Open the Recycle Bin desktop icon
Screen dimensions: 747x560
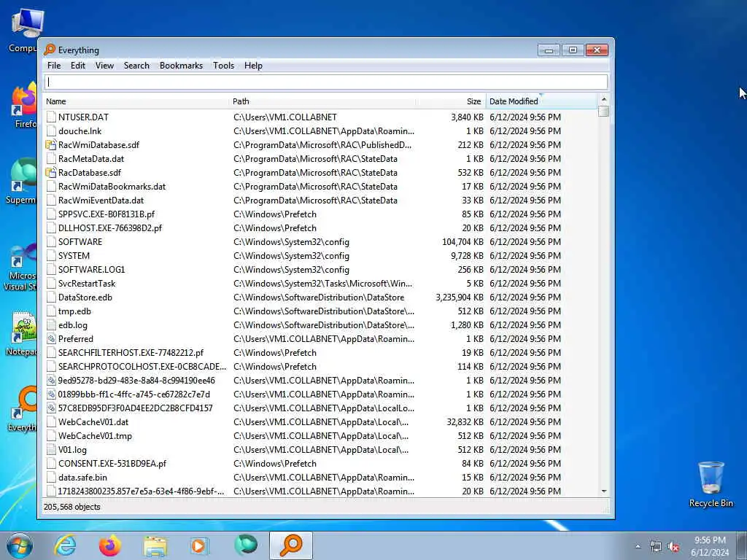(x=711, y=484)
